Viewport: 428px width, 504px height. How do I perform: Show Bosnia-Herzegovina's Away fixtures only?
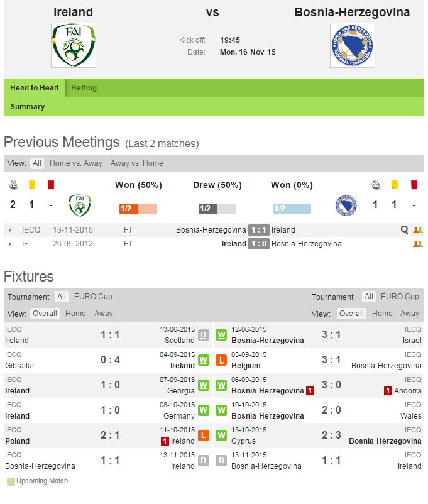point(410,314)
